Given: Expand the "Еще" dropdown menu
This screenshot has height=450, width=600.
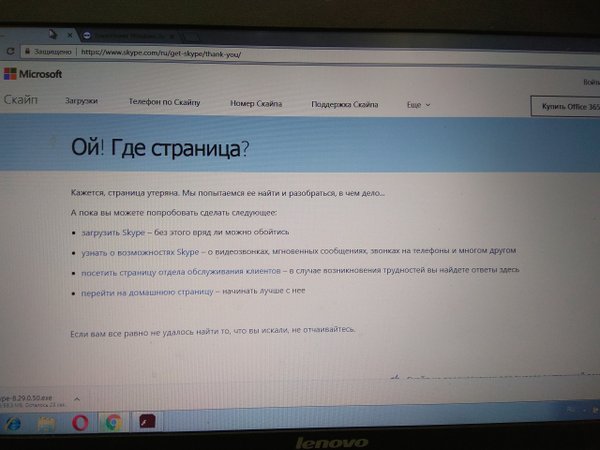Looking at the screenshot, I should [x=418, y=104].
